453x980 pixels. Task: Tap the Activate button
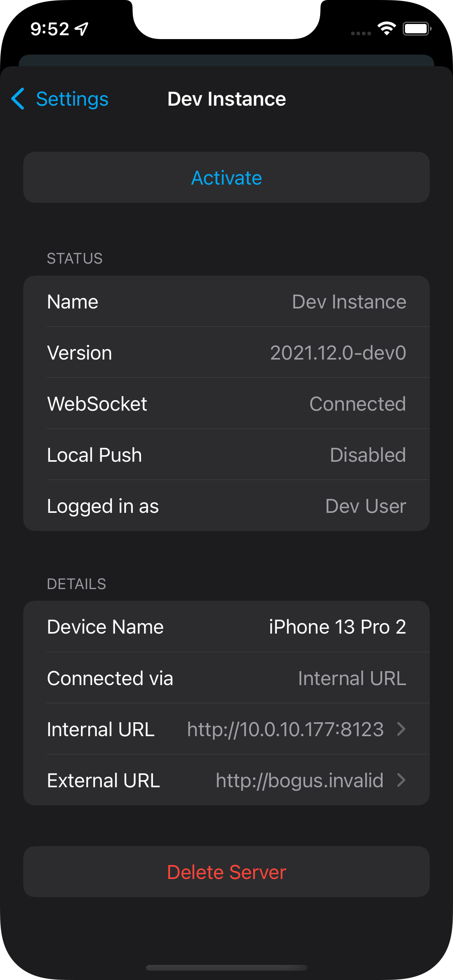[226, 177]
